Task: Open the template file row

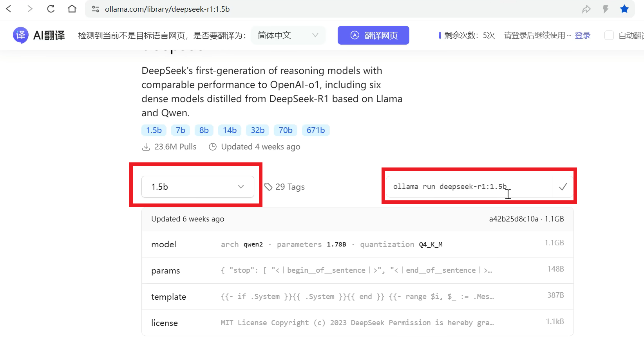Action: pos(358,297)
